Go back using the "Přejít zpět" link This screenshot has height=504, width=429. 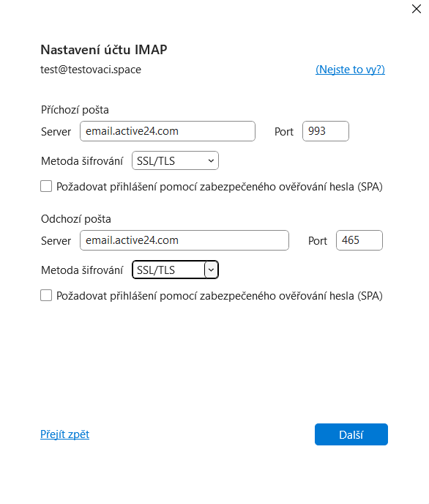(x=65, y=434)
